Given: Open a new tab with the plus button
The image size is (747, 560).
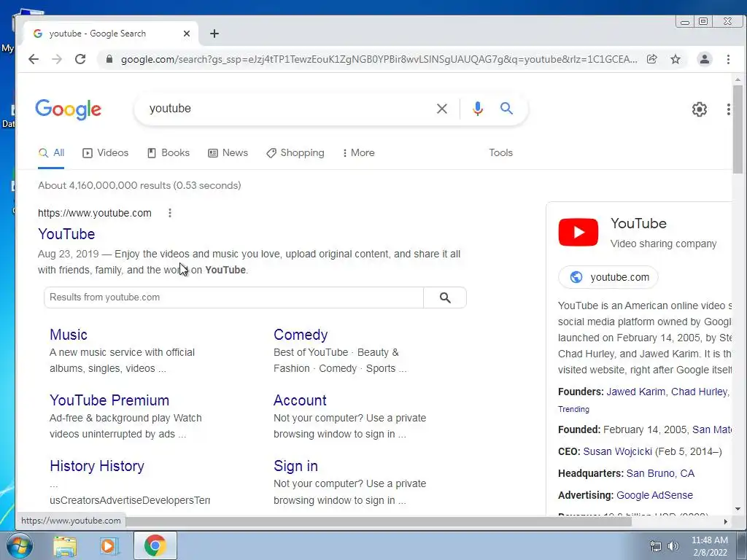Looking at the screenshot, I should click(214, 34).
